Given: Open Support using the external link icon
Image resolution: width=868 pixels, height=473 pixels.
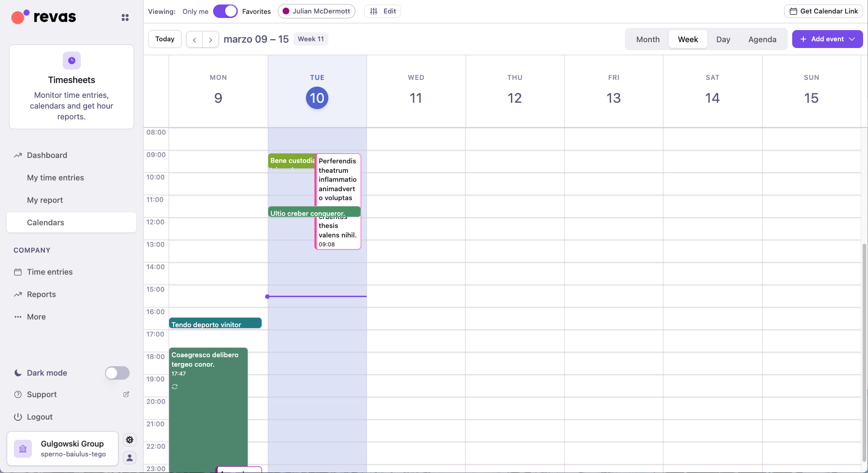Looking at the screenshot, I should point(126,394).
